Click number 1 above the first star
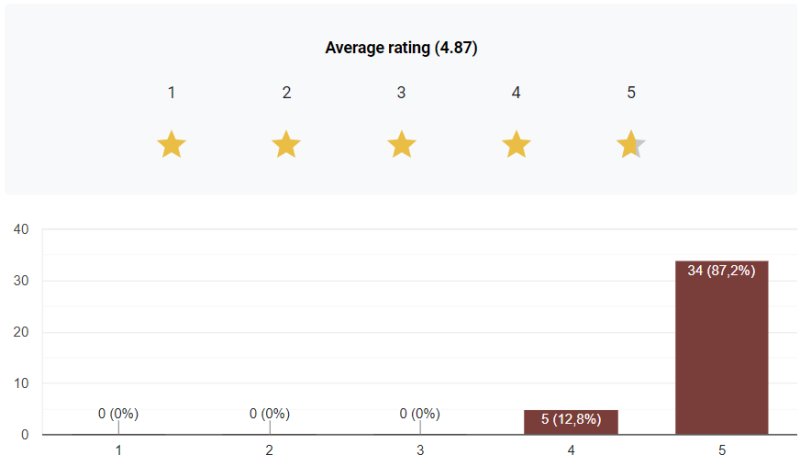 172,93
